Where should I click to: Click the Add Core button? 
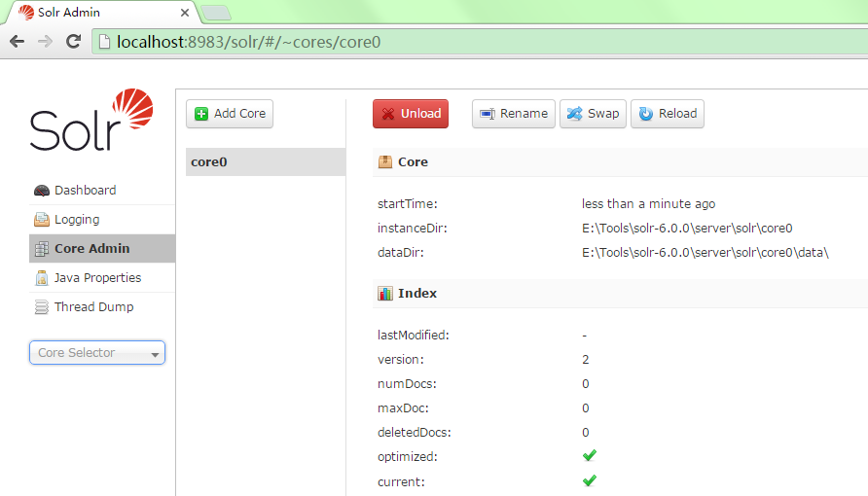(230, 114)
